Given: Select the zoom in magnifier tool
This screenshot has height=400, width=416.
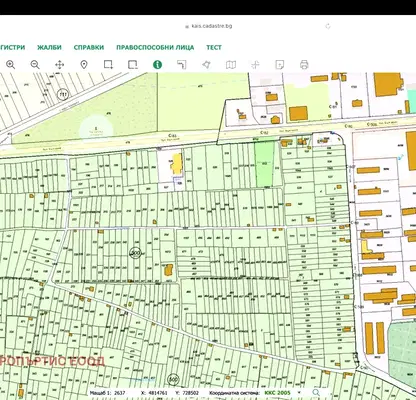Looking at the screenshot, I should 11,64.
